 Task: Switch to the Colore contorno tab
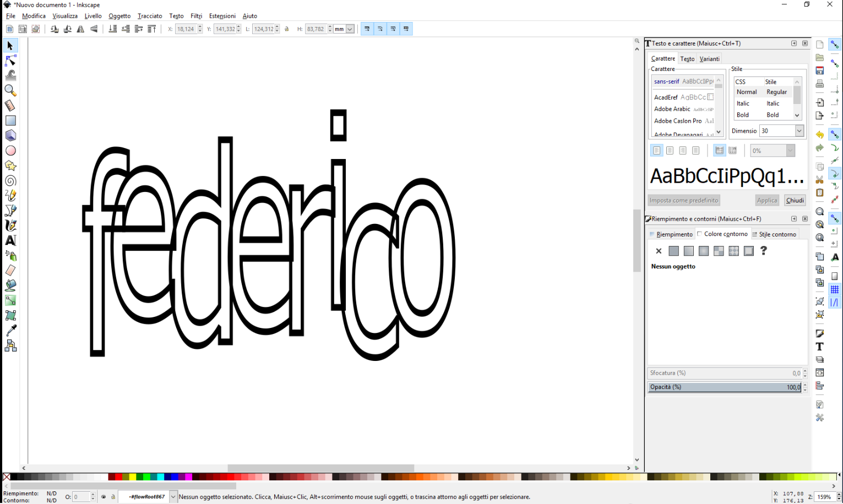(x=722, y=234)
